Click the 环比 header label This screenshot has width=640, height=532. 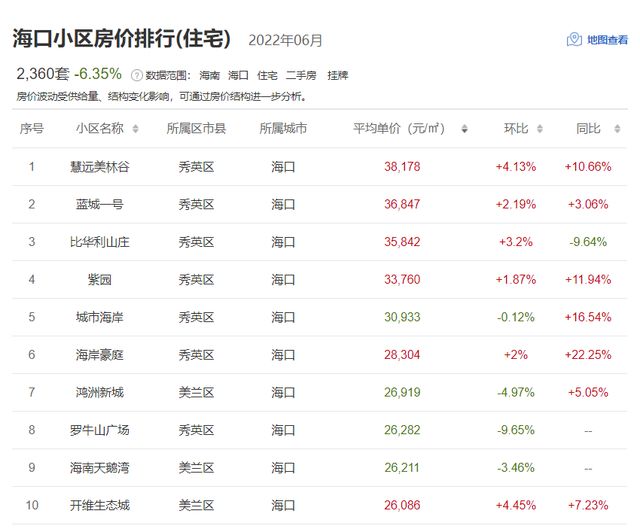coord(516,129)
